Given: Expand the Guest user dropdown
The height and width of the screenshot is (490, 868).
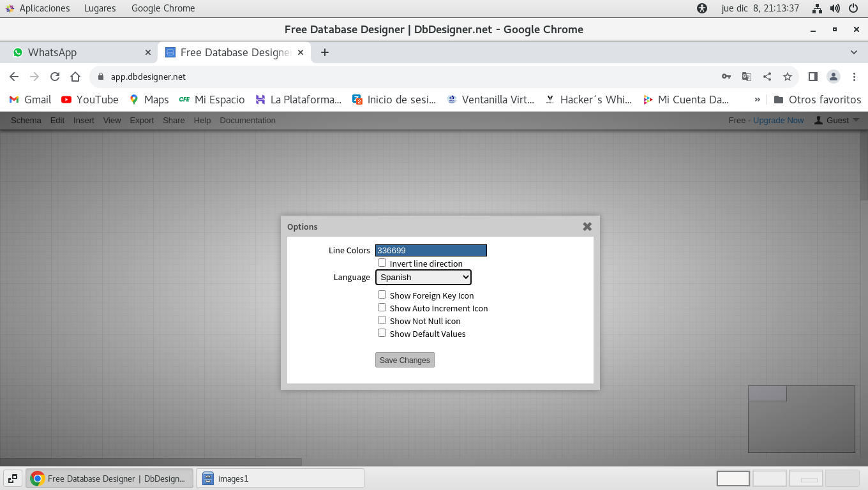Looking at the screenshot, I should point(837,120).
